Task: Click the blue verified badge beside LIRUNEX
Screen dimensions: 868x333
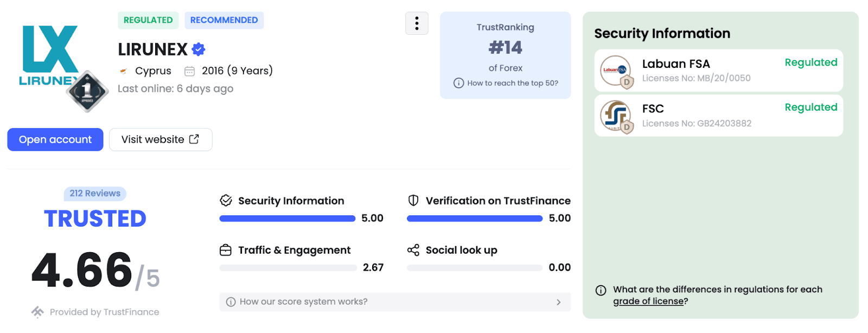Action: point(199,49)
